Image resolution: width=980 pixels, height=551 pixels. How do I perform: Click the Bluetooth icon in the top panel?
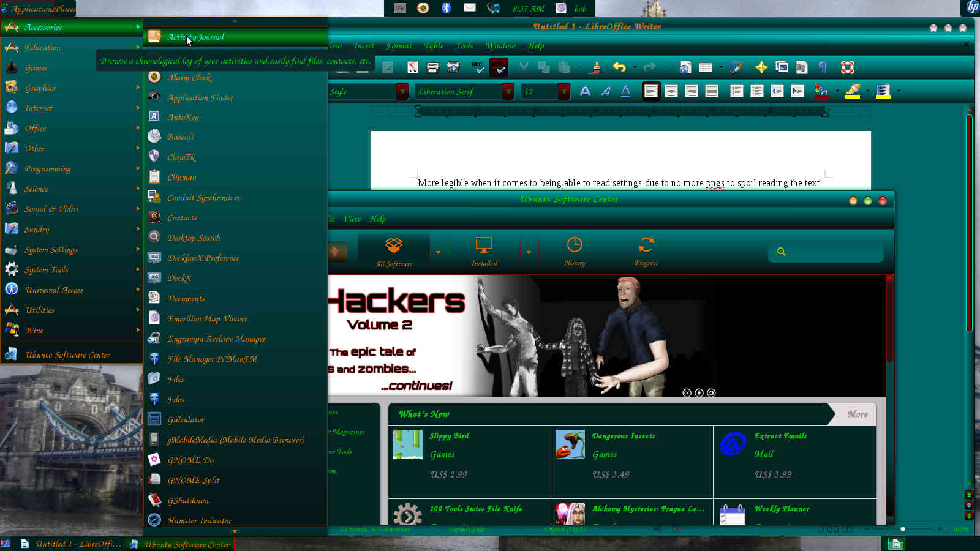tap(447, 8)
